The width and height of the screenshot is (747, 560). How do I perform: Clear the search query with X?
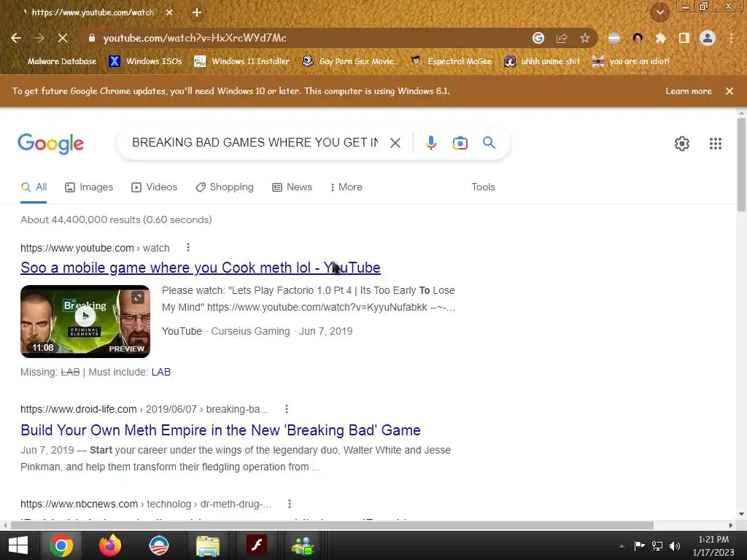point(395,143)
